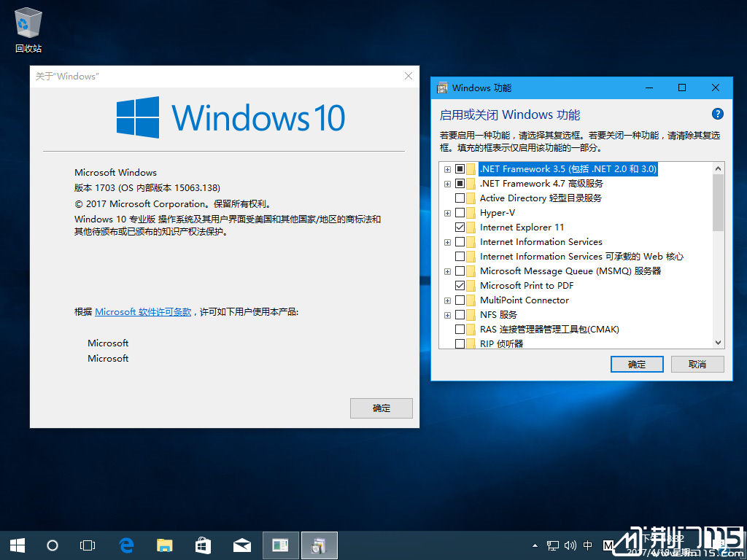Enable Internet Information Services checkbox

[x=460, y=242]
